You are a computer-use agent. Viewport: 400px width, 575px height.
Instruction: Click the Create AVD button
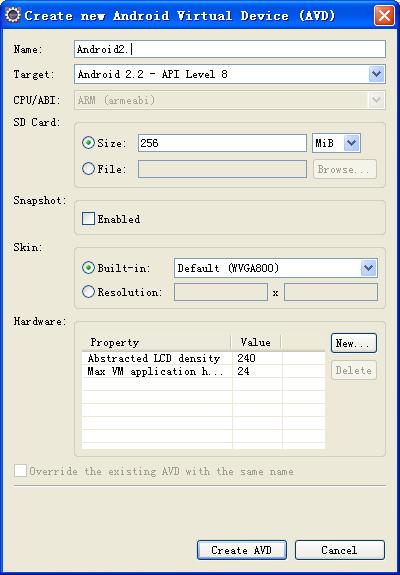click(242, 550)
